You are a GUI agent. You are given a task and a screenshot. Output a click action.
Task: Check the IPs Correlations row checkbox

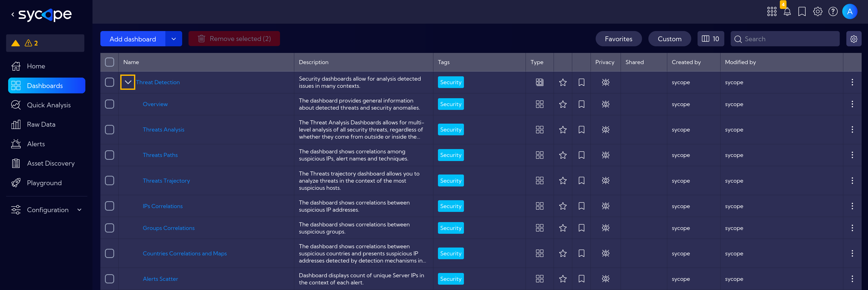pos(110,206)
